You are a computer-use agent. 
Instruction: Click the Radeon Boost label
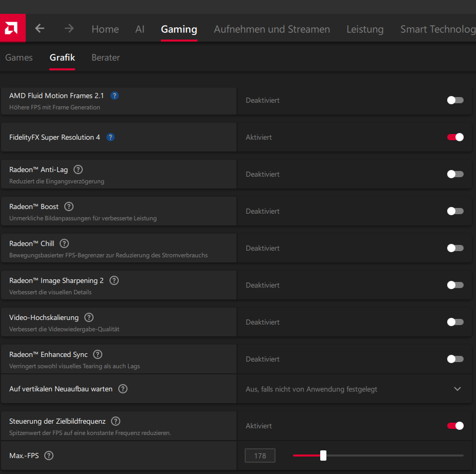[34, 207]
